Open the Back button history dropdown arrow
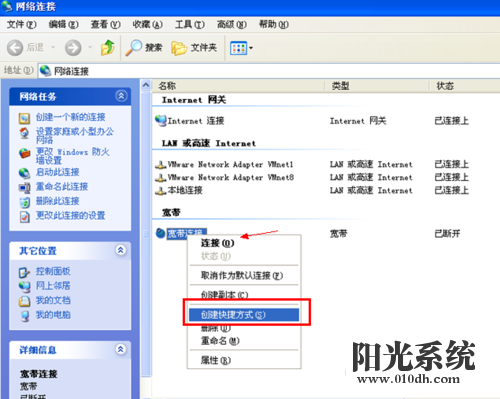Viewport: 500px width, 399px height. click(53, 48)
